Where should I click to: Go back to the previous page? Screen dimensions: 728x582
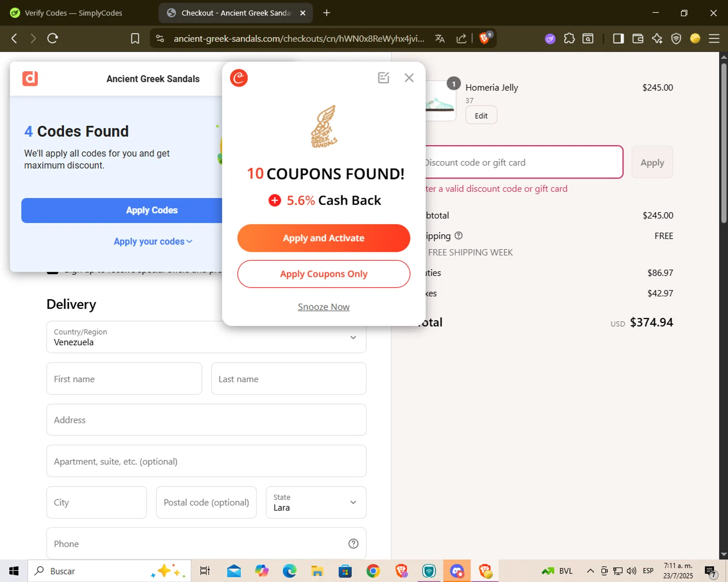click(x=14, y=38)
